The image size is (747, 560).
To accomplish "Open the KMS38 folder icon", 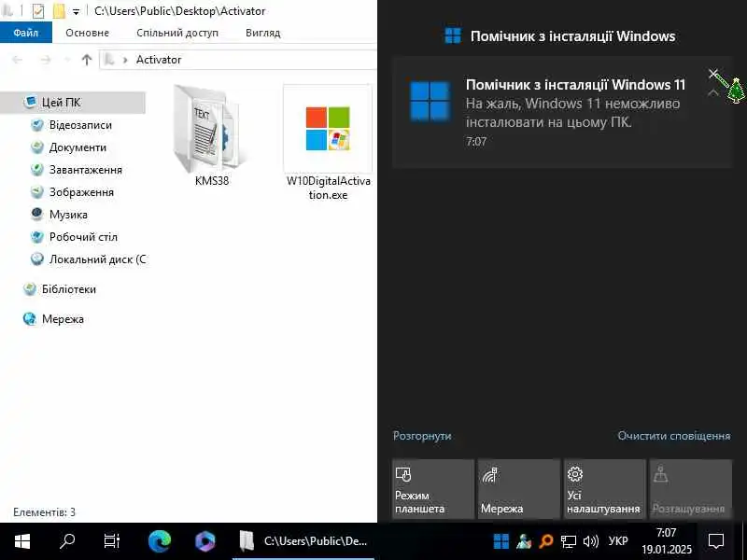I will (x=212, y=130).
